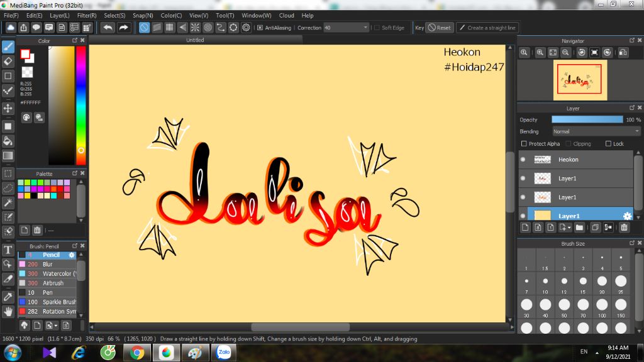644x362 pixels.
Task: Click the canvas horizontal scrollbar
Action: coord(300,327)
